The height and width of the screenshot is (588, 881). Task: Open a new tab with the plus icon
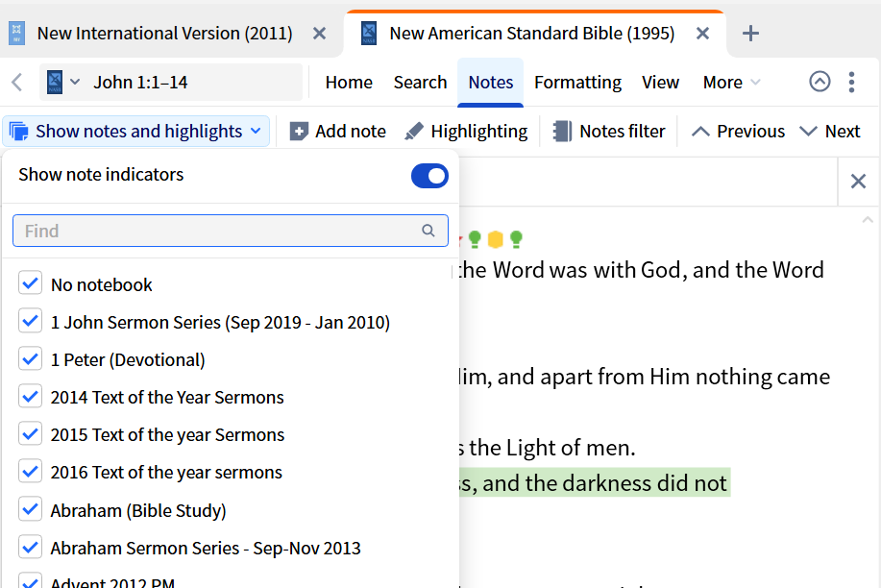click(751, 34)
